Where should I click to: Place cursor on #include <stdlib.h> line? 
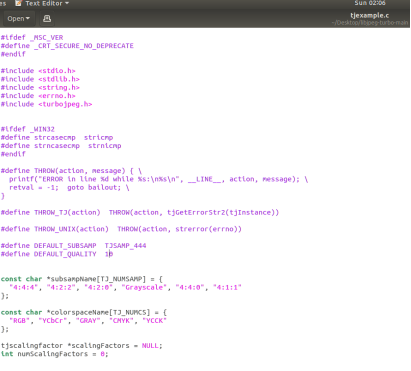pos(40,79)
